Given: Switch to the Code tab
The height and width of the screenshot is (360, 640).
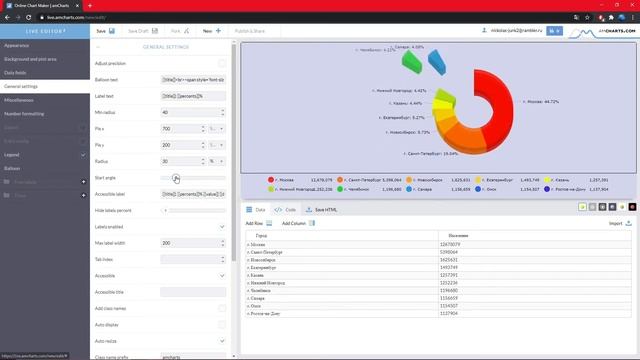Looking at the screenshot, I should 285,209.
